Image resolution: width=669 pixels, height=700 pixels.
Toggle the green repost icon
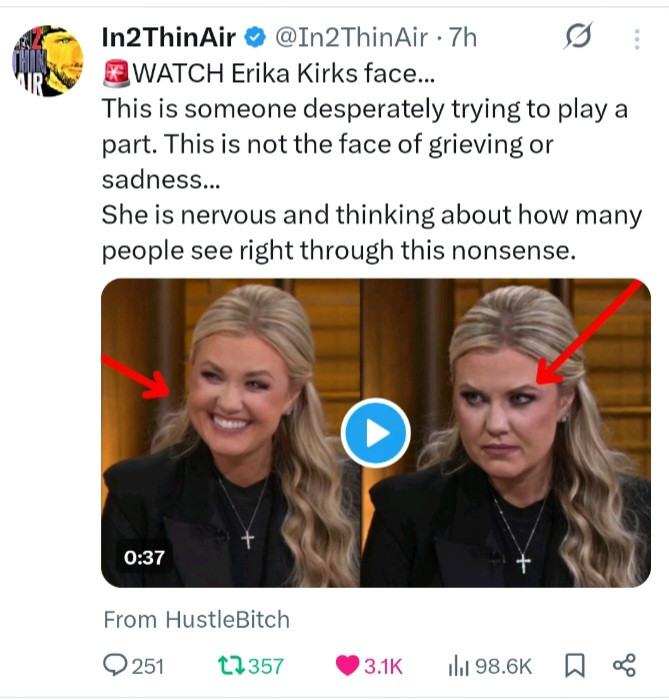coord(229,666)
